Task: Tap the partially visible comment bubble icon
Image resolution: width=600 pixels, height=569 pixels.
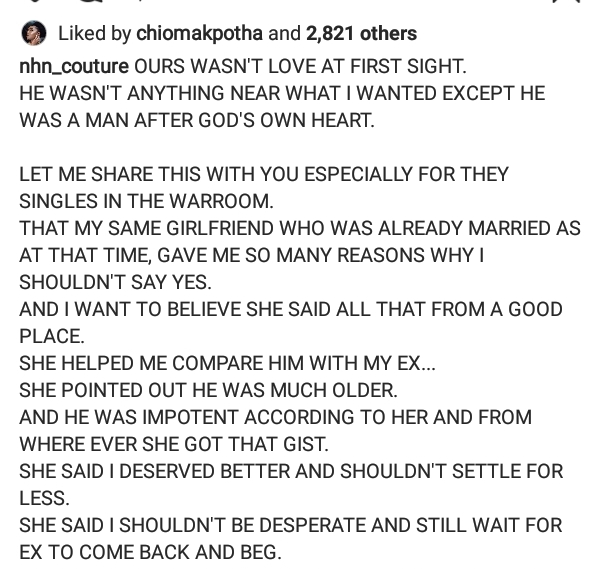Action: 92,2
